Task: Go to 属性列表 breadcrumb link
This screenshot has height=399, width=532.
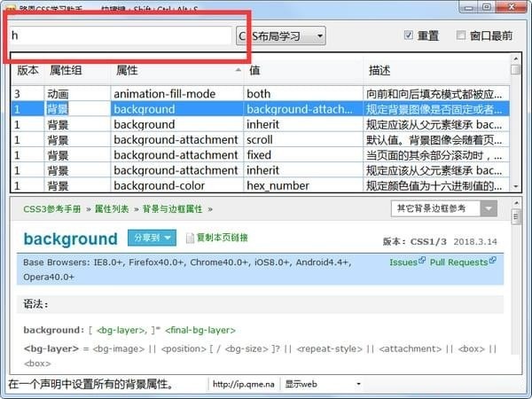Action: click(113, 208)
